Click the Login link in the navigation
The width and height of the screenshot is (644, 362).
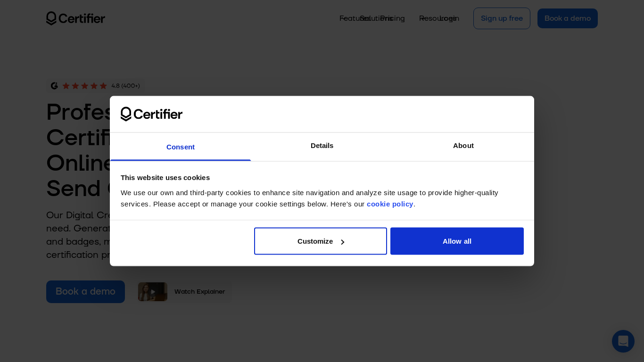pyautogui.click(x=450, y=18)
